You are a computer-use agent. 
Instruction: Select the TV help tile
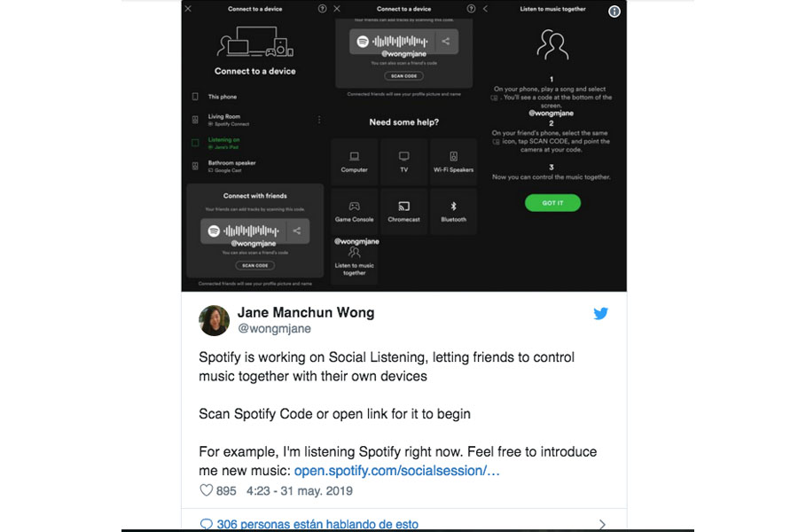[403, 162]
